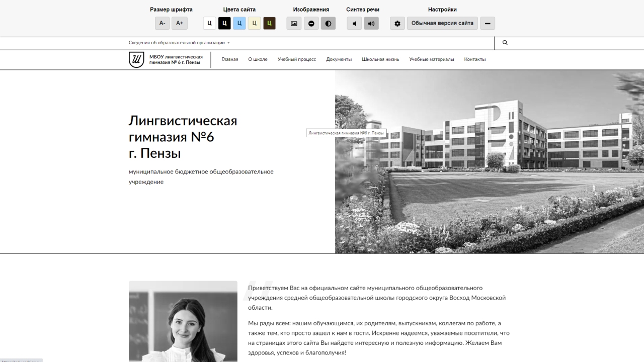Click the Синтез речи label
The height and width of the screenshot is (362, 644).
(x=363, y=10)
